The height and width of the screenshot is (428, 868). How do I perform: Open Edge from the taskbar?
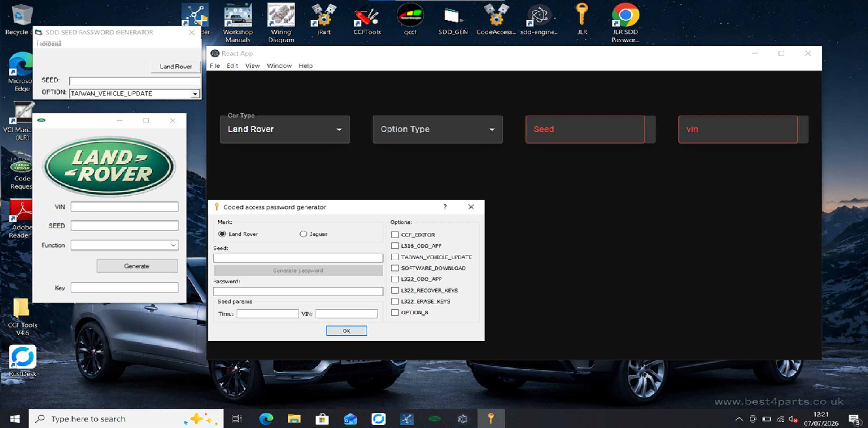(266, 419)
